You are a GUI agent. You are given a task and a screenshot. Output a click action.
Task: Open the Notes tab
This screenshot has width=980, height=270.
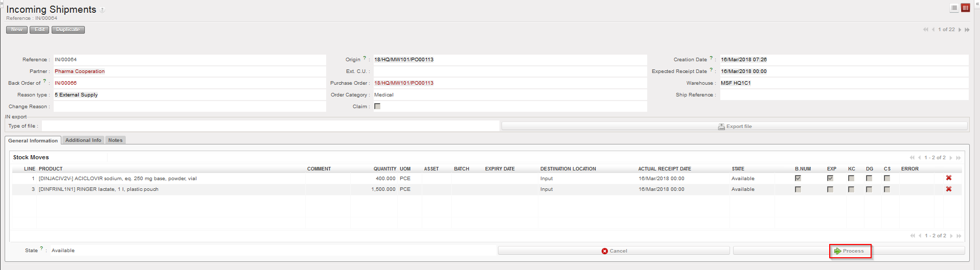[115, 140]
